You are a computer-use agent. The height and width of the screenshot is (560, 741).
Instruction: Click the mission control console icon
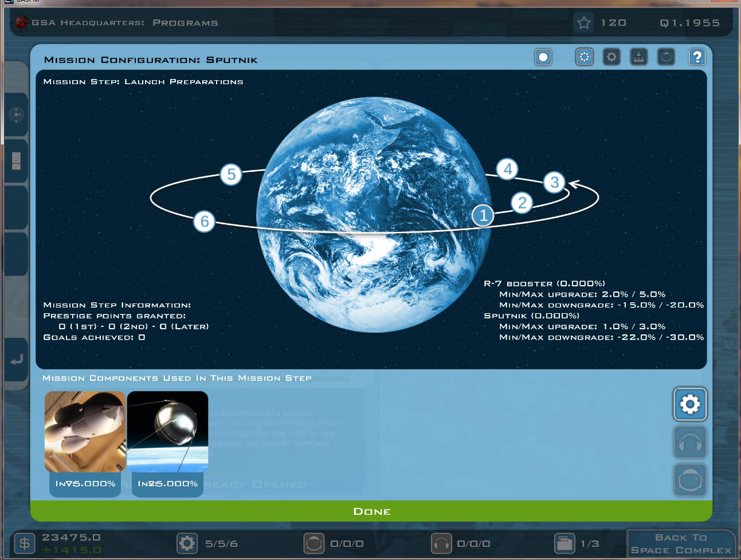click(638, 57)
